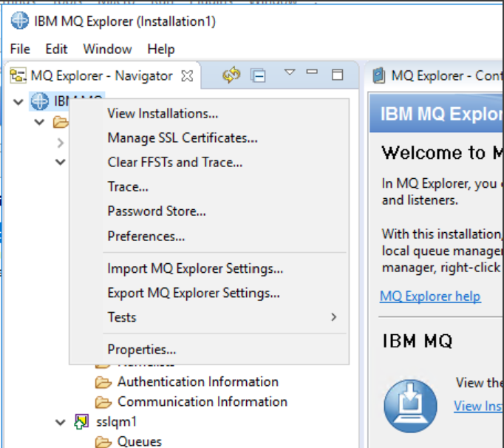Select the sslqm1 queue manager label
The width and height of the screenshot is (504, 448).
(117, 421)
